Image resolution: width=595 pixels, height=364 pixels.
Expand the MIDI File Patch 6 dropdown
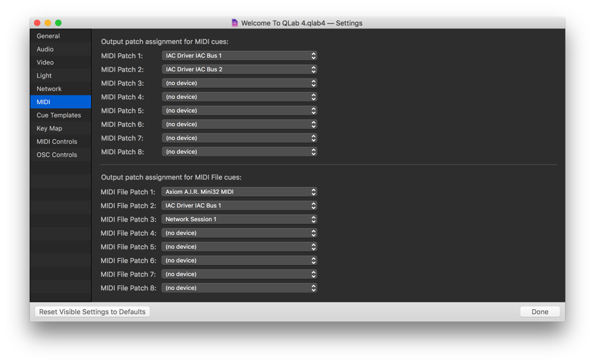pos(239,261)
